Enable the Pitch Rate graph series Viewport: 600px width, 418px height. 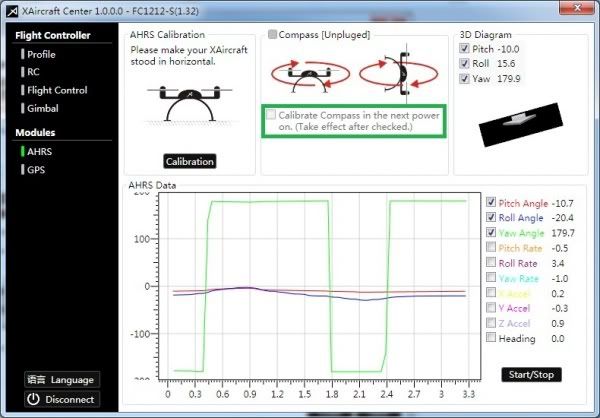tap(491, 247)
